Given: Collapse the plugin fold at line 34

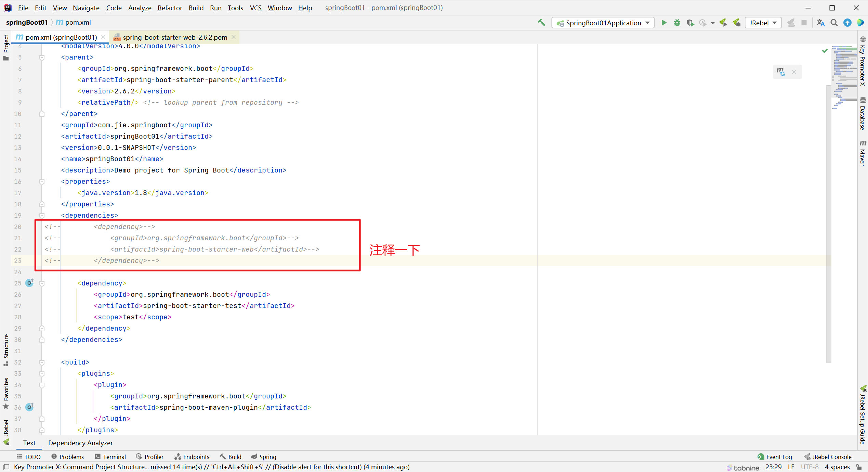Looking at the screenshot, I should [42, 385].
